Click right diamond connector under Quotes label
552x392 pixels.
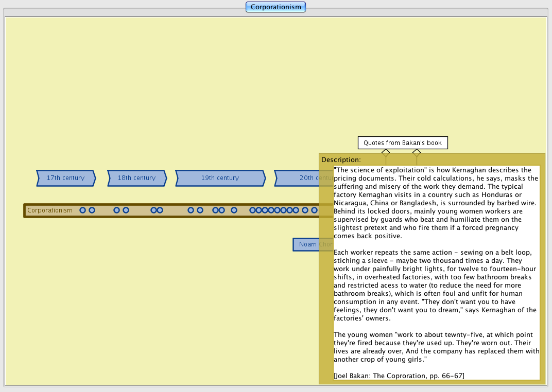(417, 152)
